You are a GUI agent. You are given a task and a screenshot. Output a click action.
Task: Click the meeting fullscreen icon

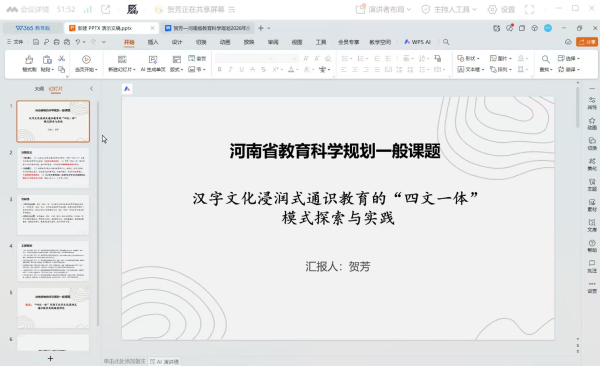[529, 10]
